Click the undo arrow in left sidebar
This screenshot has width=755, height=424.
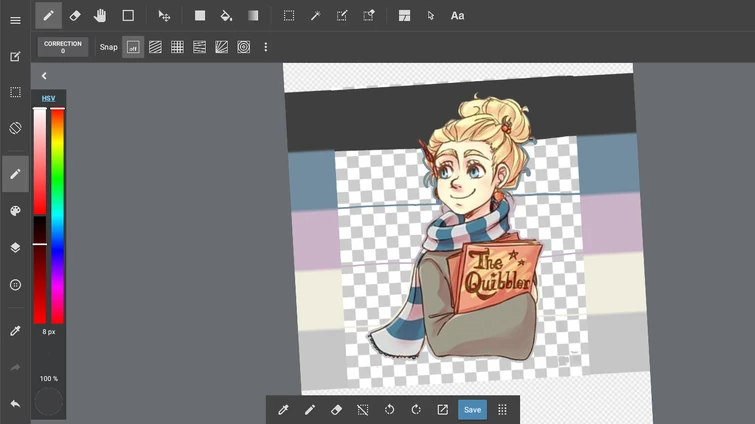point(15,404)
